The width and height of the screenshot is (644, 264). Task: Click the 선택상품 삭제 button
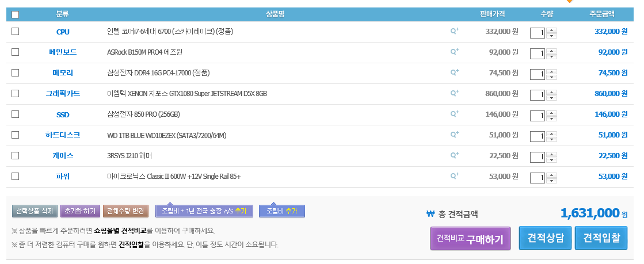pyautogui.click(x=35, y=212)
